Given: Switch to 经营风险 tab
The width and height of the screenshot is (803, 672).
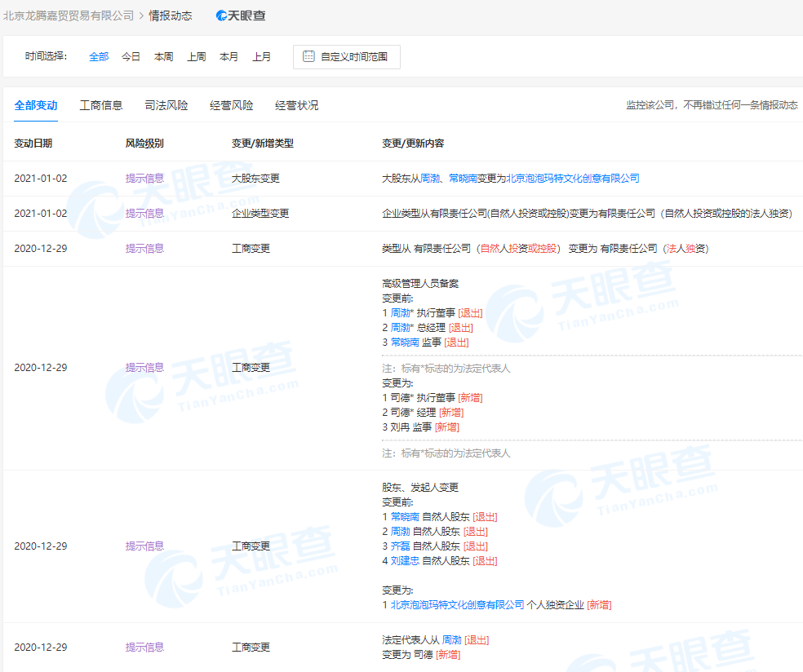Looking at the screenshot, I should point(232,105).
